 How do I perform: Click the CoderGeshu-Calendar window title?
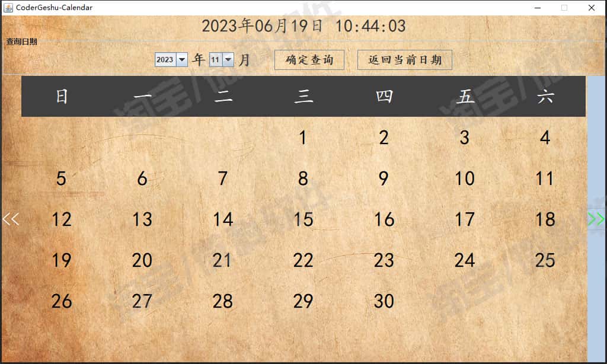click(x=54, y=7)
